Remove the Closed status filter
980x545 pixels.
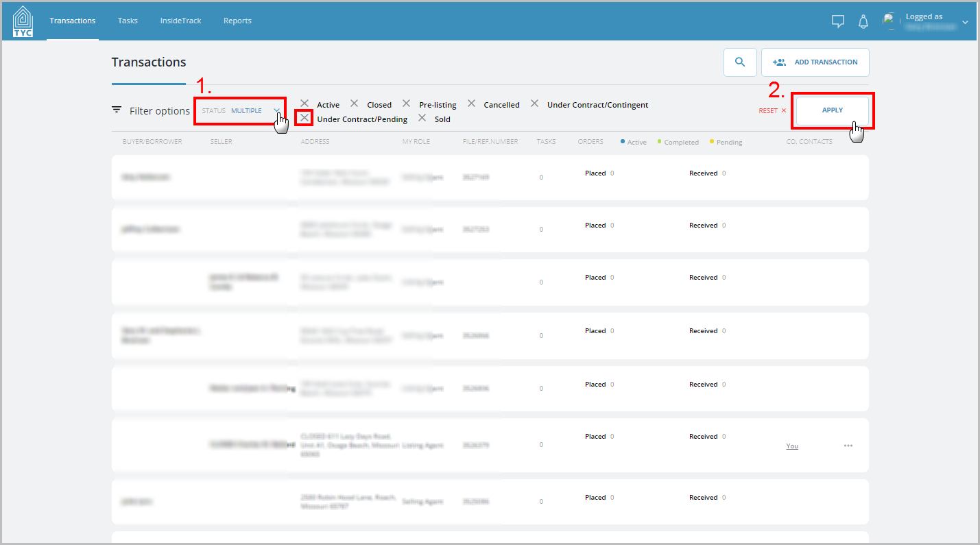click(x=354, y=104)
